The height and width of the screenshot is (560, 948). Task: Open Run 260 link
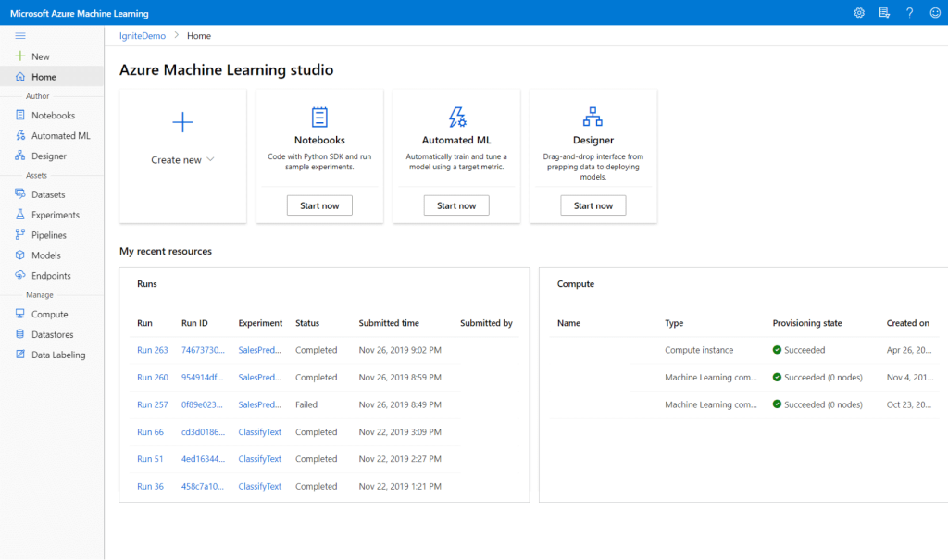(153, 377)
